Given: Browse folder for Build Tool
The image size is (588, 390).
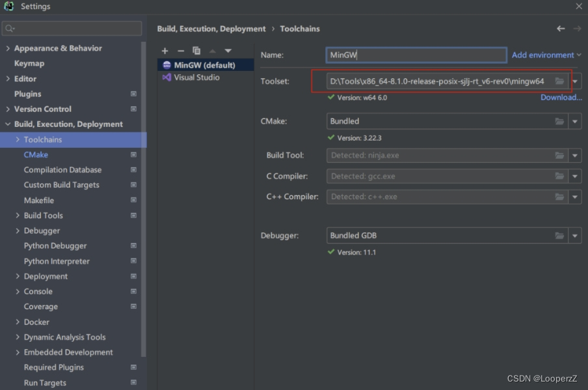Looking at the screenshot, I should coord(559,156).
